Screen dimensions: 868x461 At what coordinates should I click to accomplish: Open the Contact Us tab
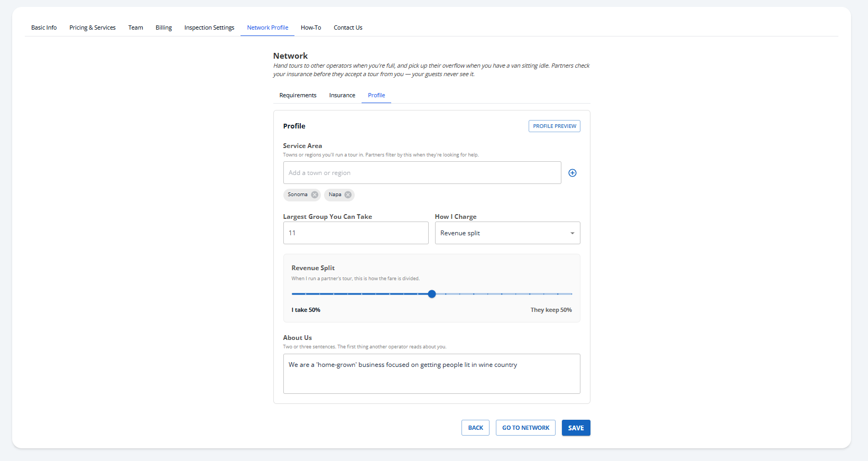pyautogui.click(x=348, y=27)
